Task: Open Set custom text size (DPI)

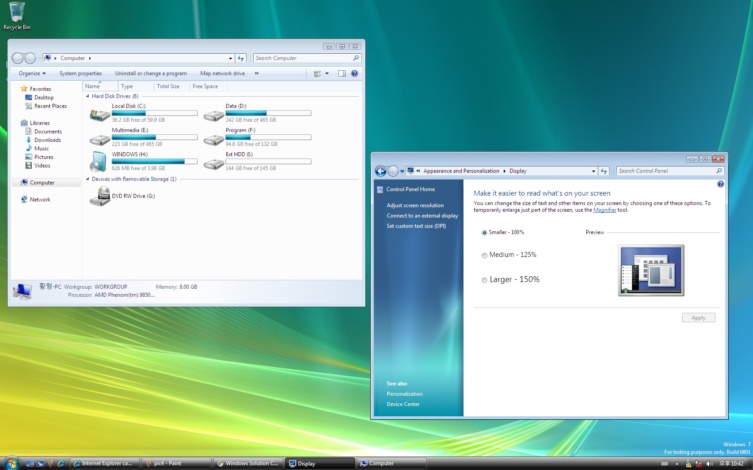Action: tap(416, 226)
